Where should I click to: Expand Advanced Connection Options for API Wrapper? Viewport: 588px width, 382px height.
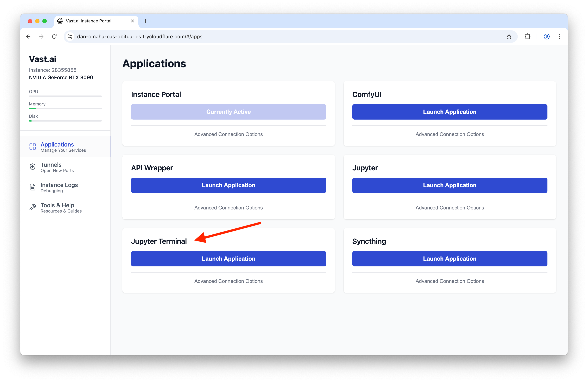(x=228, y=208)
